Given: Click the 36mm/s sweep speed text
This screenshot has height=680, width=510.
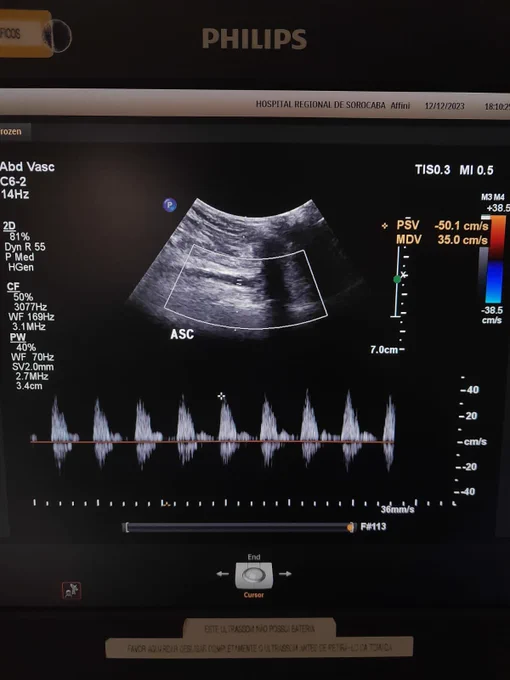Looking at the screenshot, I should (x=397, y=509).
